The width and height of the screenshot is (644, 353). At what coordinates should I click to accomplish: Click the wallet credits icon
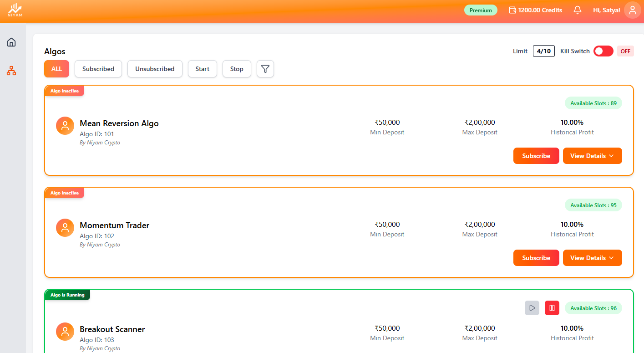(512, 10)
